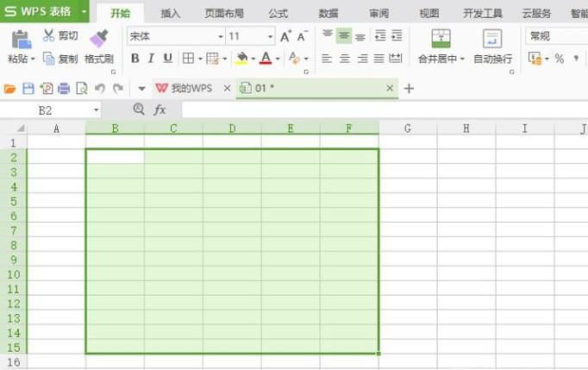Expand the Paste options dropdown
Image resolution: width=588 pixels, height=370 pixels.
click(x=33, y=59)
